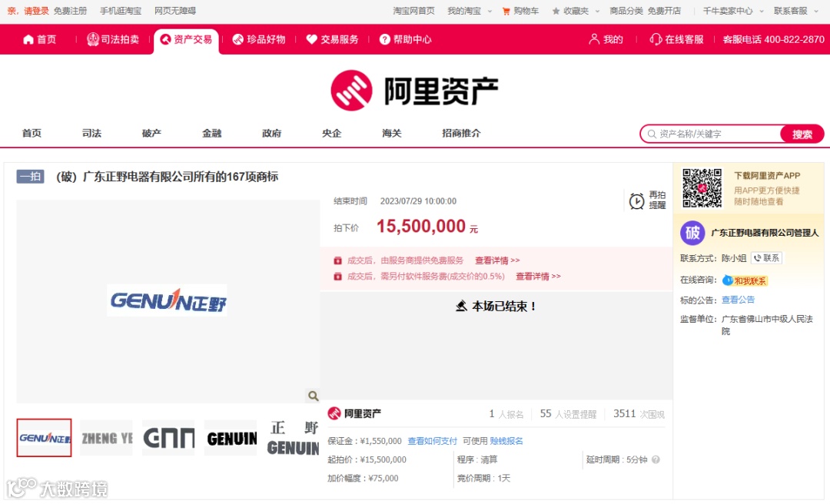Select the GNN trademark thumbnail
Screen dimensions: 830x504
click(x=168, y=438)
